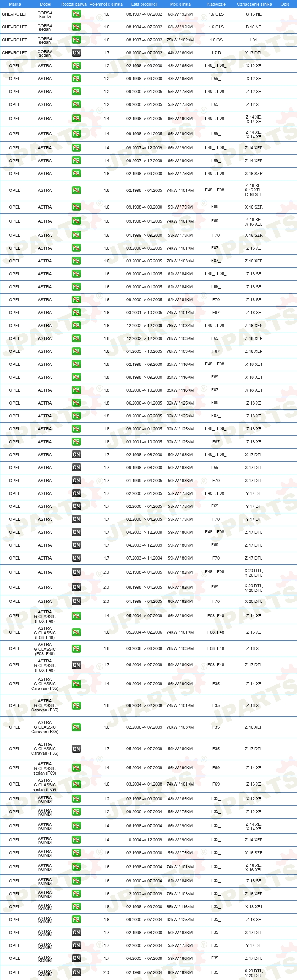Image resolution: width=297 pixels, height=980 pixels.
Task: Click petrol icon in Astra Kombi X 12 XE row
Action: point(76,799)
